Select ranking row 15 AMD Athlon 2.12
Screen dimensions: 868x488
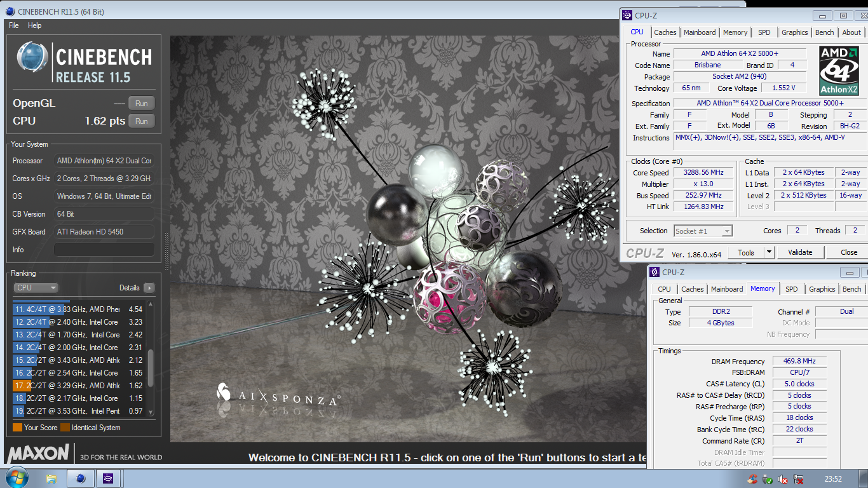[79, 360]
